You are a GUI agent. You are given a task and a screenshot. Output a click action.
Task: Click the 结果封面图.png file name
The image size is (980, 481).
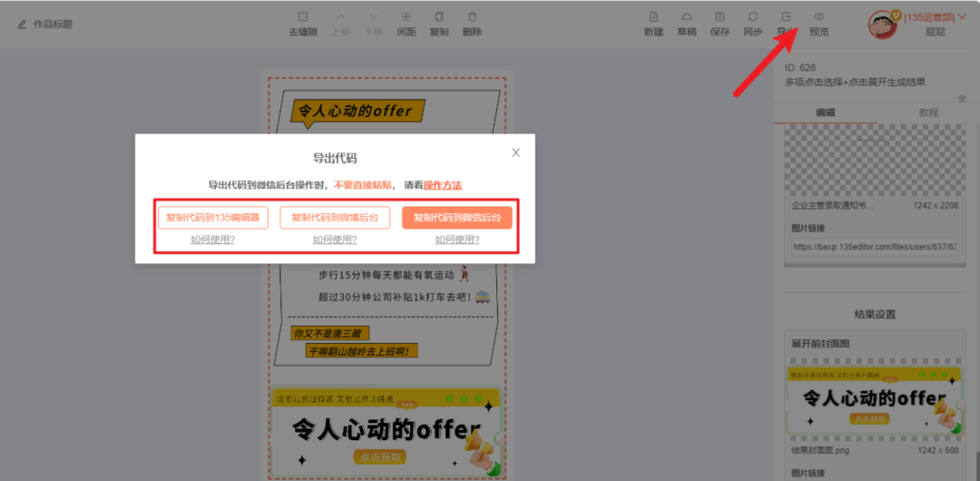(x=820, y=450)
